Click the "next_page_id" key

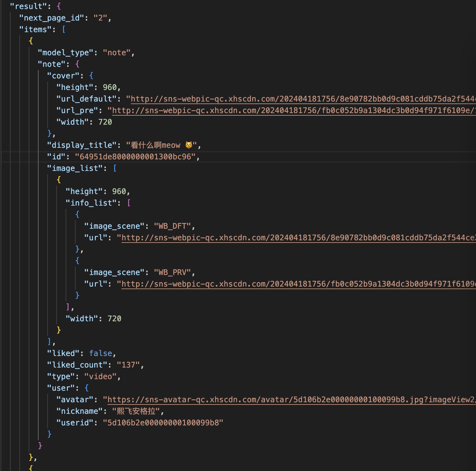point(52,18)
